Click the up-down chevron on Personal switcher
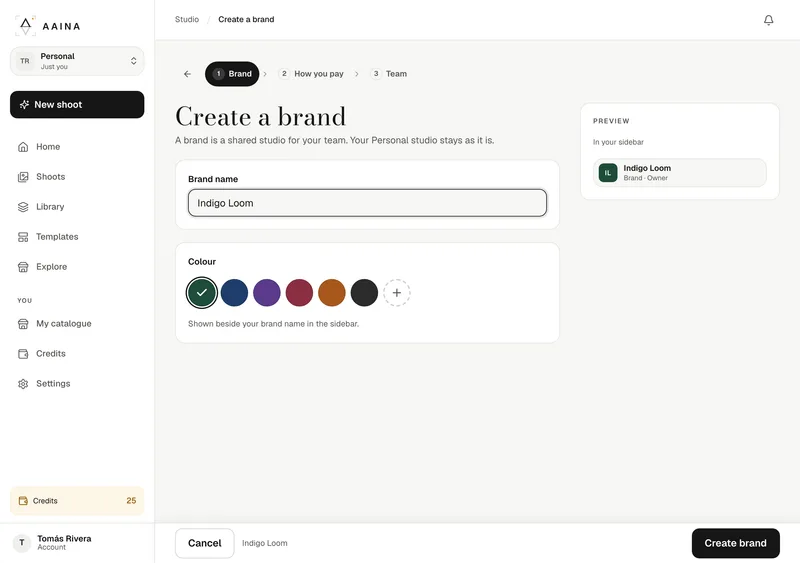 [x=133, y=61]
